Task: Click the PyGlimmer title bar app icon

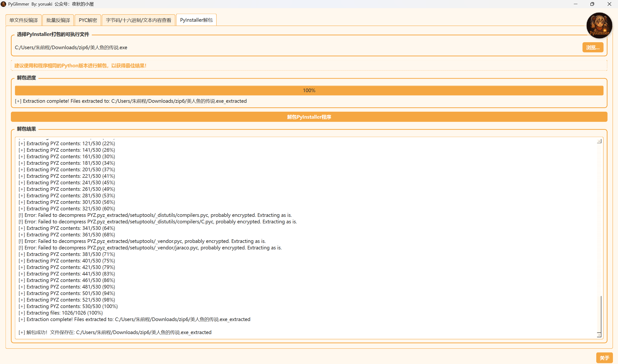Action: 3,4
